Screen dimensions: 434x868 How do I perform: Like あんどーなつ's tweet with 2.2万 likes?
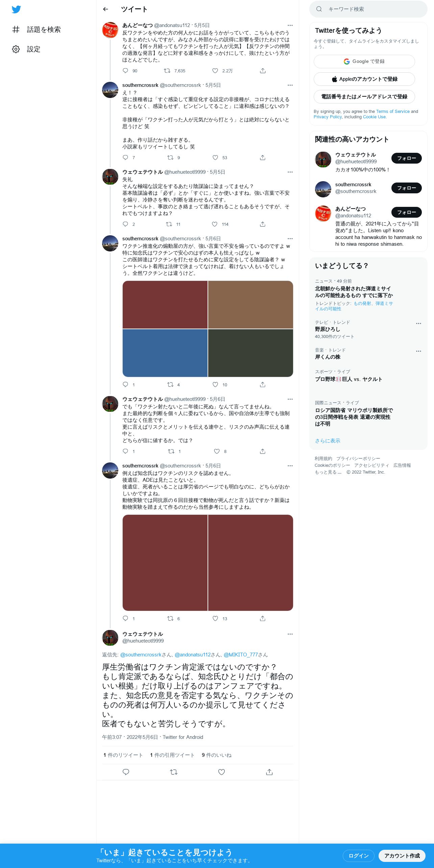215,71
